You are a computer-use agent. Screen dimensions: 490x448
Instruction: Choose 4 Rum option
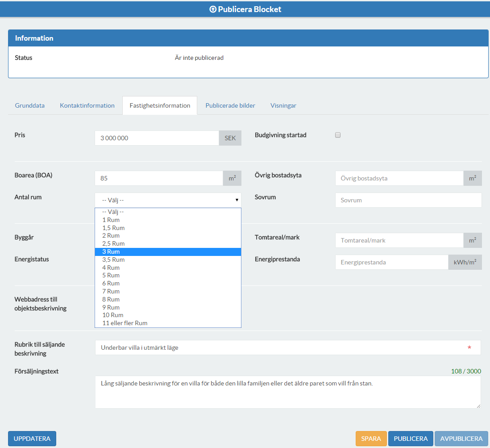(x=168, y=268)
